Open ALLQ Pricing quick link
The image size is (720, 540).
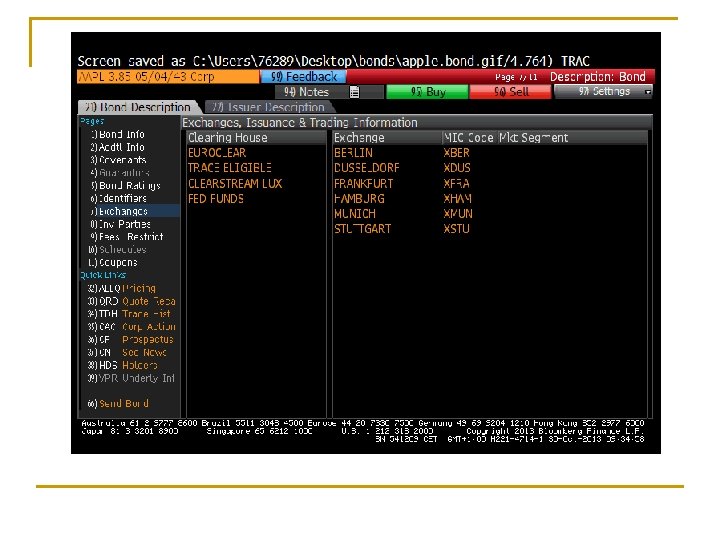point(122,288)
